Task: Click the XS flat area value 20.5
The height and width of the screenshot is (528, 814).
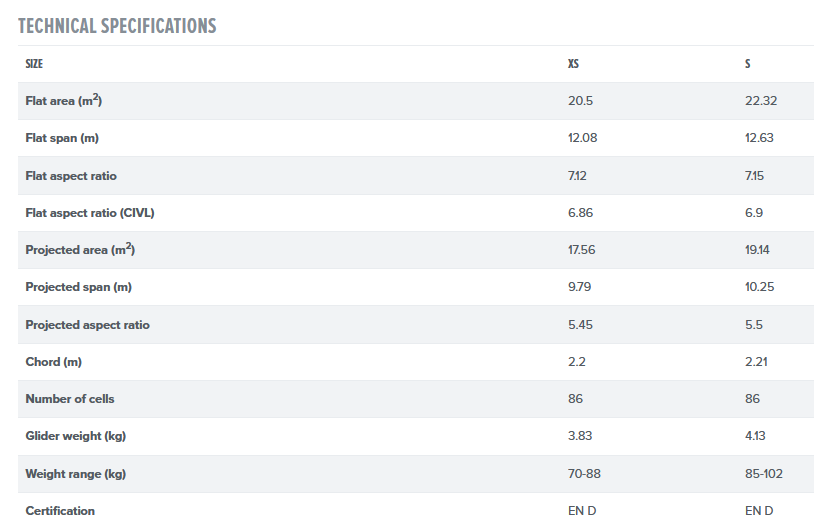Action: (x=580, y=101)
